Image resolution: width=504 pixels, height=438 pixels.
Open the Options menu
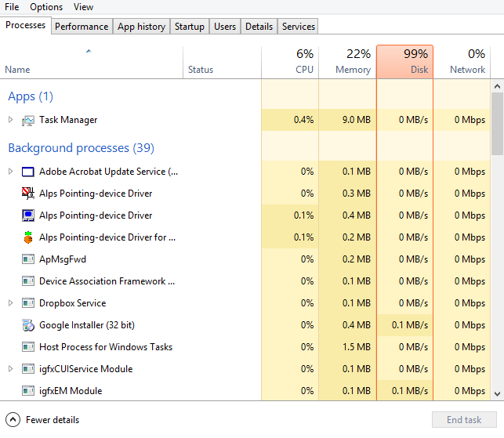pyautogui.click(x=46, y=7)
